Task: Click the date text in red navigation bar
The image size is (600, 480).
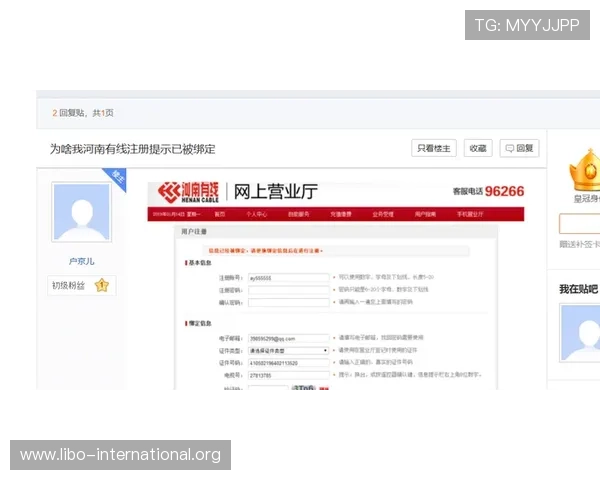Action: pos(176,214)
